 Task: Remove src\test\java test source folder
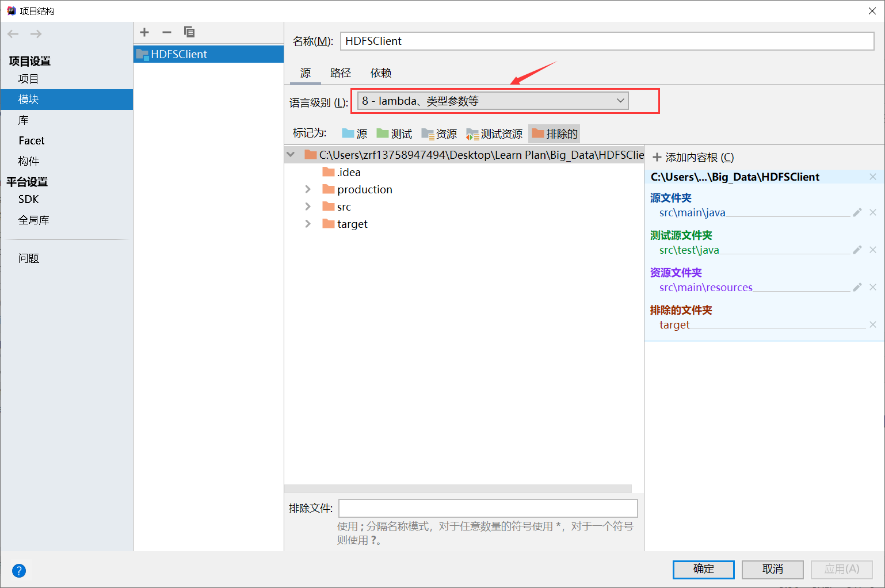tap(873, 250)
